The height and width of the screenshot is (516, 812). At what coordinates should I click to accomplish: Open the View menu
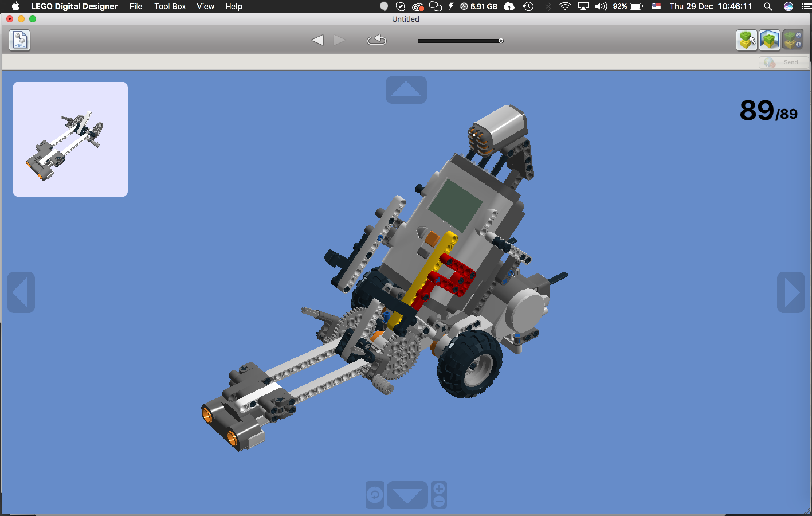point(205,6)
